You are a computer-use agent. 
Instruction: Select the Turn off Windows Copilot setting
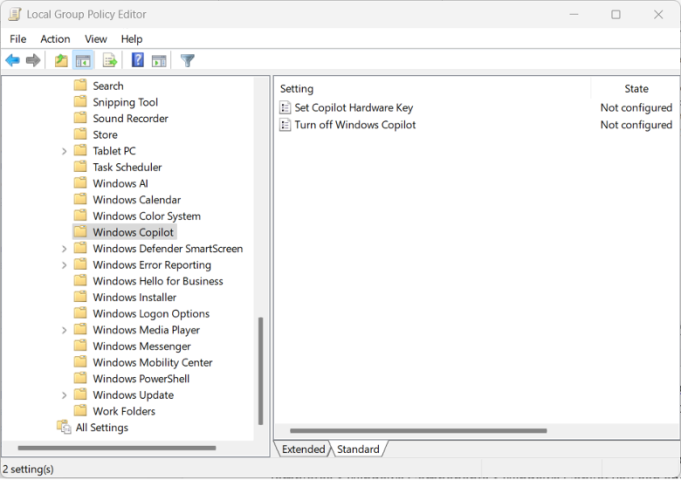(355, 125)
